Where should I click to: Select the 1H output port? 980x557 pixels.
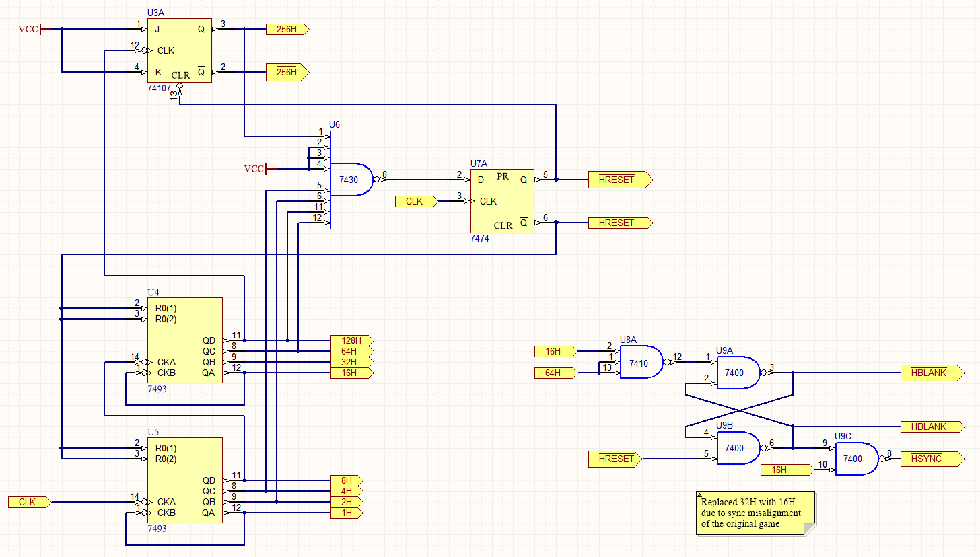[x=347, y=513]
